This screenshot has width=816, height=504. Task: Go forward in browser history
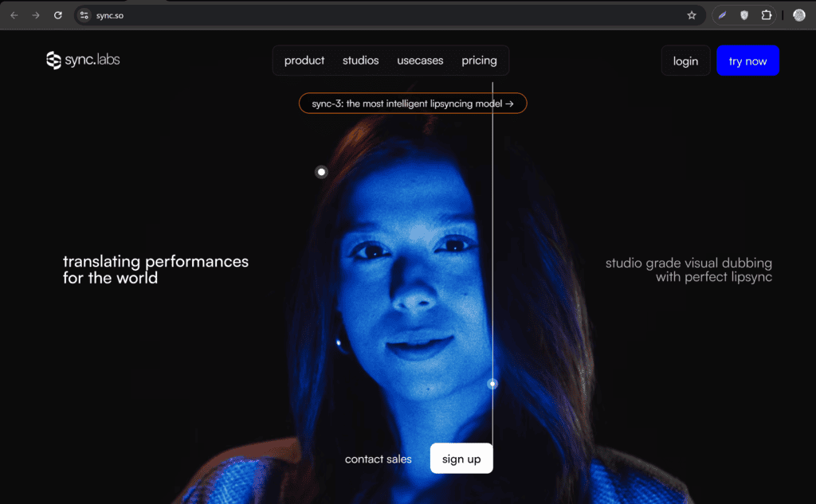point(36,15)
